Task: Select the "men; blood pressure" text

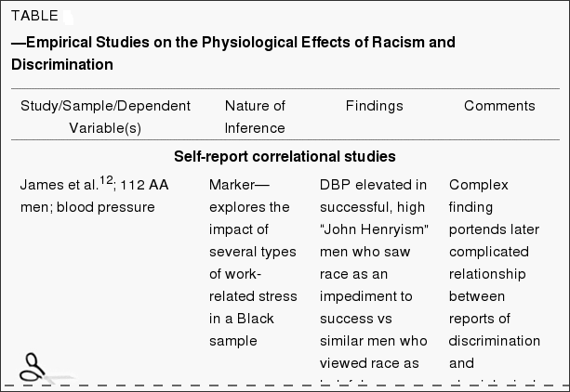Action: 87,207
